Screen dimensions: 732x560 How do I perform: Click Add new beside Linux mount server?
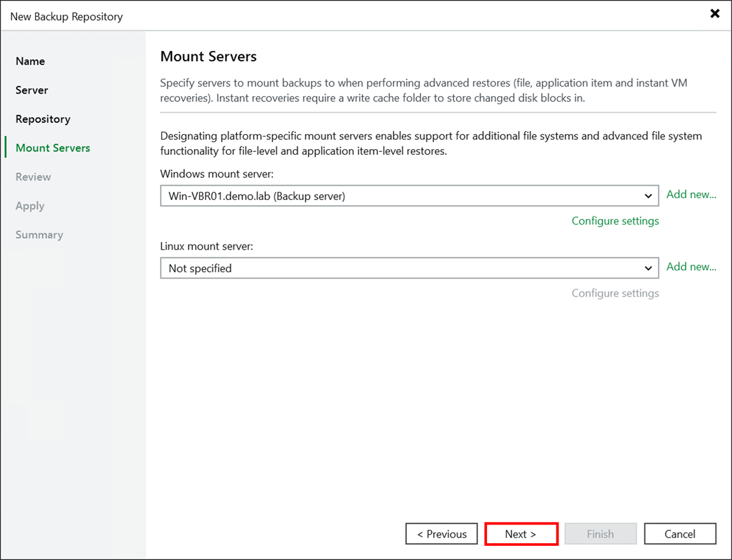tap(691, 266)
